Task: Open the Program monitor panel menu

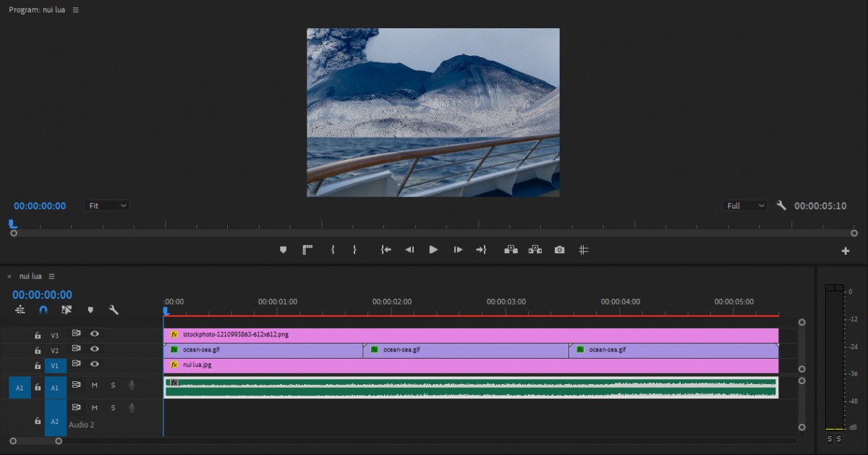Action: [x=76, y=10]
